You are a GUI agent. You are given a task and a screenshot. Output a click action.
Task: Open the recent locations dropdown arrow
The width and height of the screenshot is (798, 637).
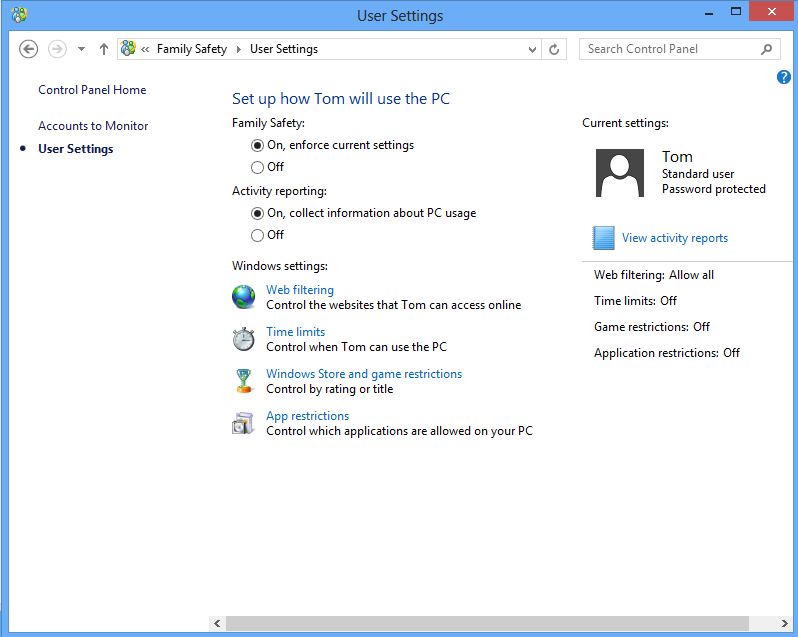[81, 49]
